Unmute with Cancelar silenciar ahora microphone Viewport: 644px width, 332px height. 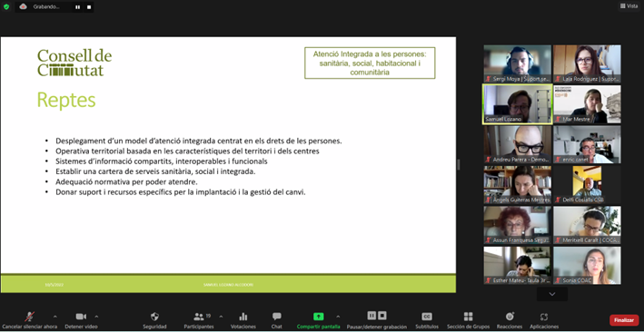[29, 317]
